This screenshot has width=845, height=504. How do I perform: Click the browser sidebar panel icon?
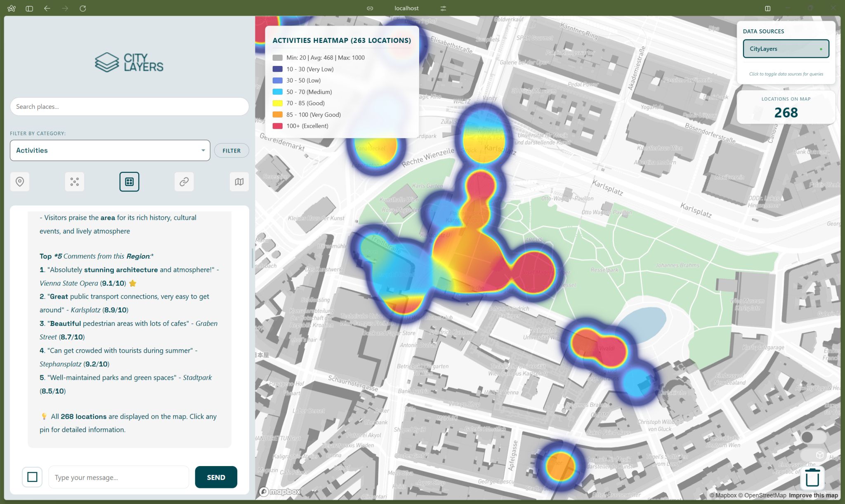pos(29,8)
